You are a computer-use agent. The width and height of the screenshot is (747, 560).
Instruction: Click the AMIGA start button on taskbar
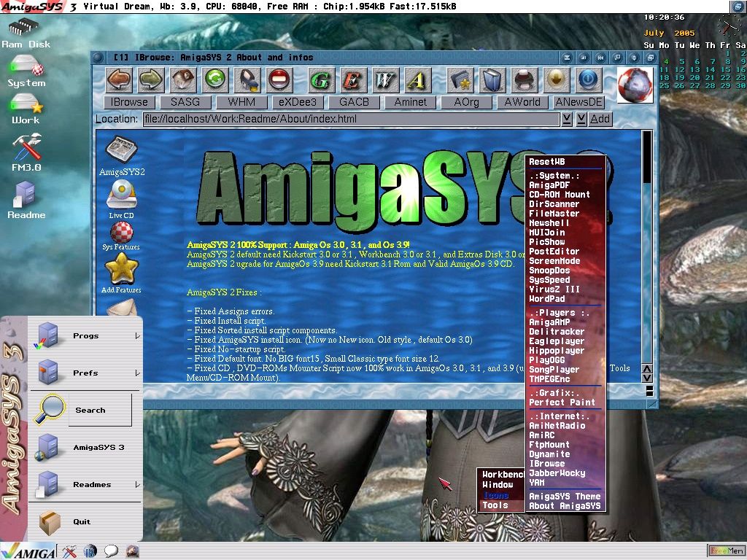pos(28,551)
